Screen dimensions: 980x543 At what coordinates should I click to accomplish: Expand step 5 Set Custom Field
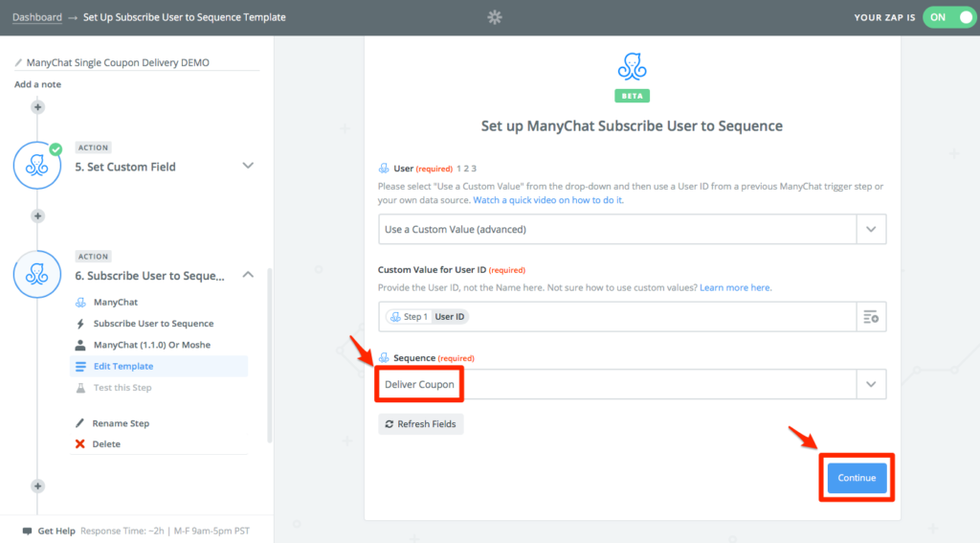[x=248, y=166]
